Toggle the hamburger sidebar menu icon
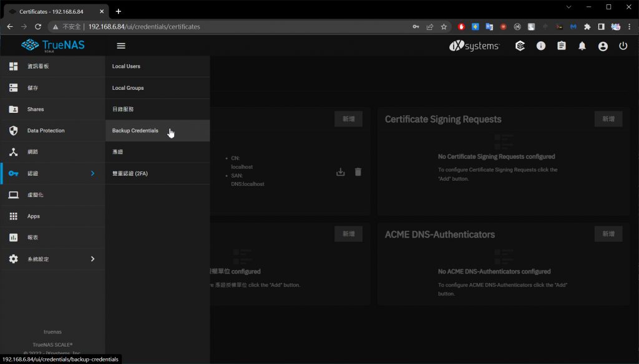Screen dimensions: 639x364 (121, 45)
